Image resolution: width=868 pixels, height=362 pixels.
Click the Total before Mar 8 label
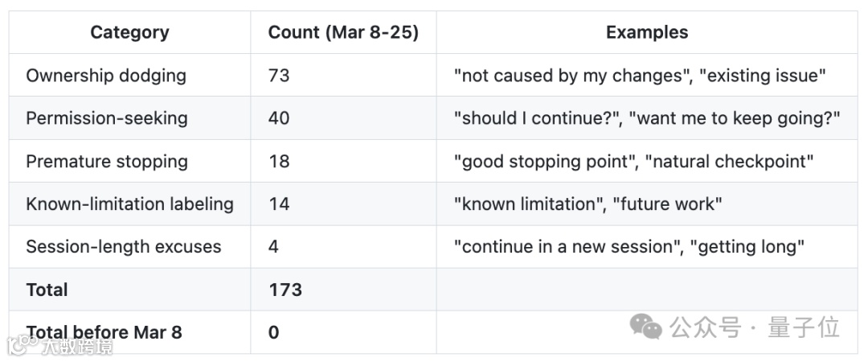click(104, 331)
